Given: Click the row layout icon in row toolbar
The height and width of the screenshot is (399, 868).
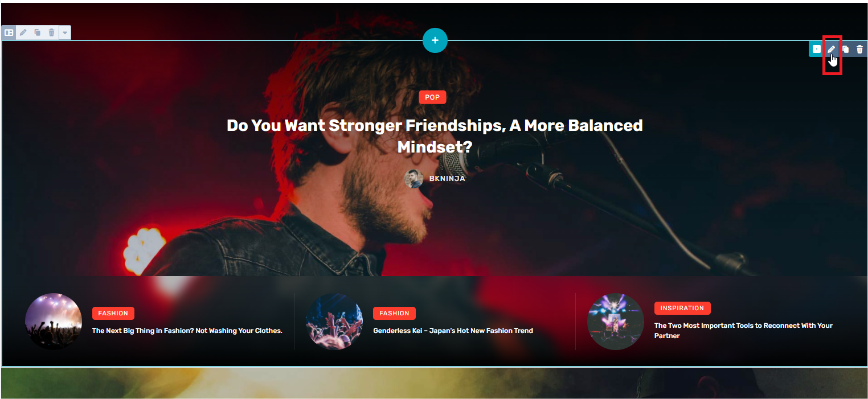Looking at the screenshot, I should (x=9, y=32).
